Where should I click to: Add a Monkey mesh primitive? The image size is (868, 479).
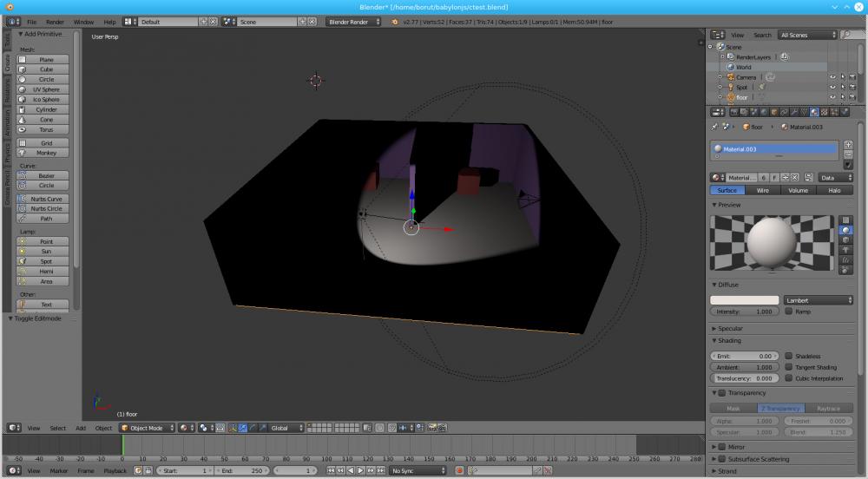[46, 153]
